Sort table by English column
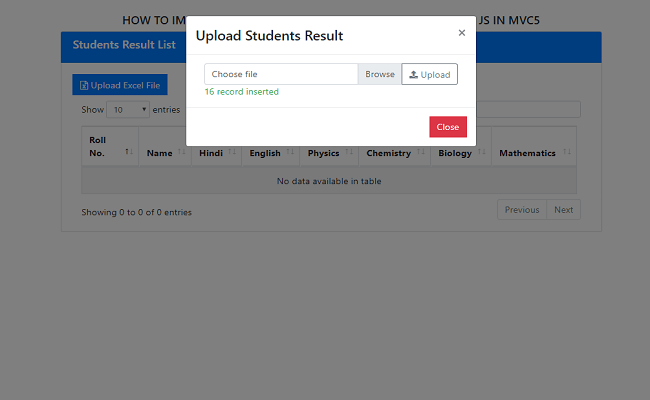This screenshot has width=650, height=400. (271, 153)
